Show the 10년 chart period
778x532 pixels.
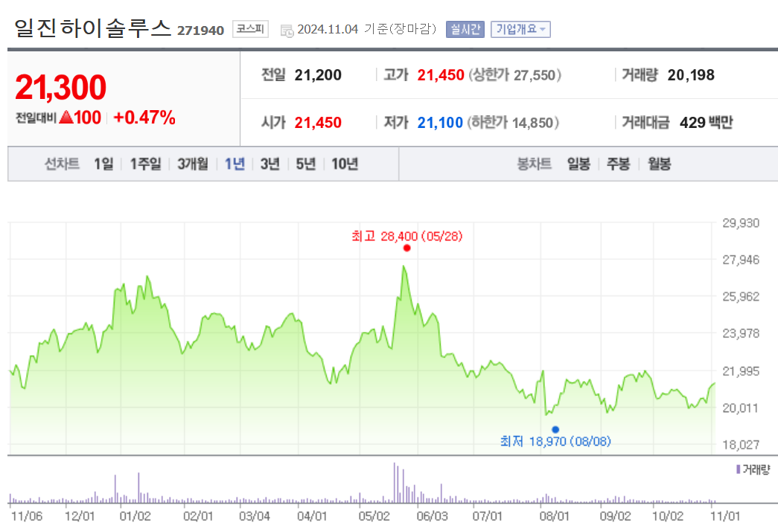(345, 164)
